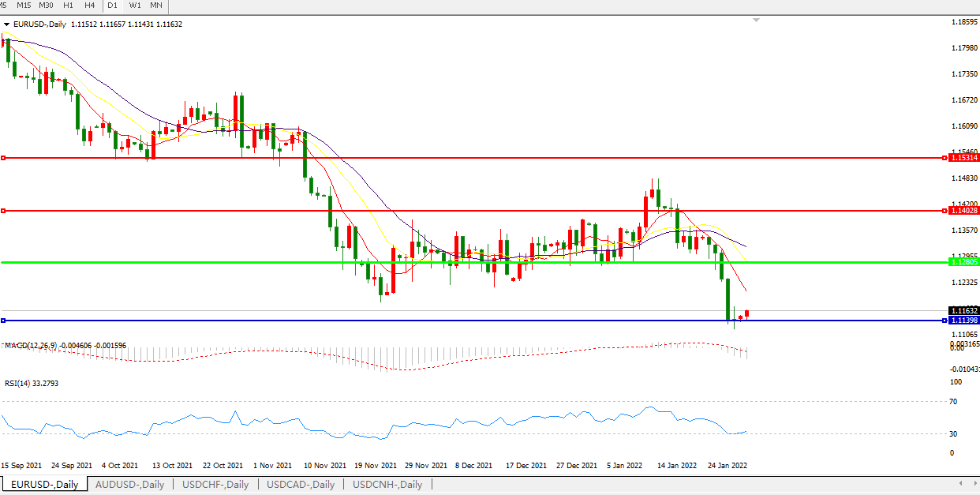This screenshot has height=495, width=980.
Task: Open the dropdown arrow beside EURUSD-,Daily title
Action: point(7,24)
